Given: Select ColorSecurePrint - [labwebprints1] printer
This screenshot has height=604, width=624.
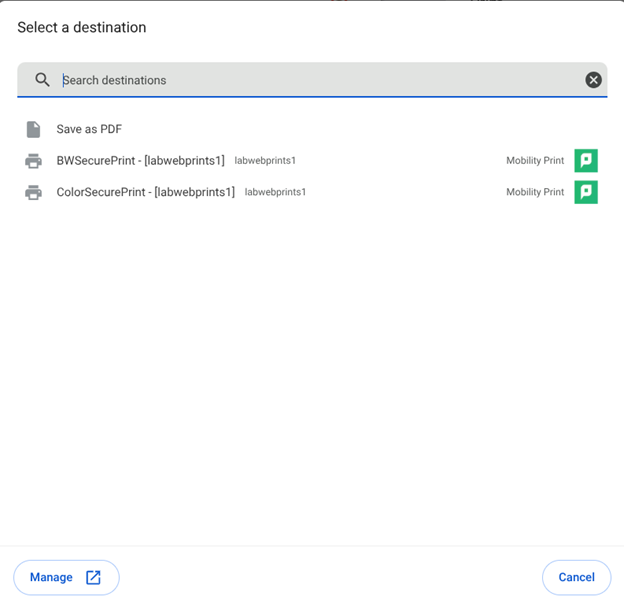Looking at the screenshot, I should (x=312, y=192).
